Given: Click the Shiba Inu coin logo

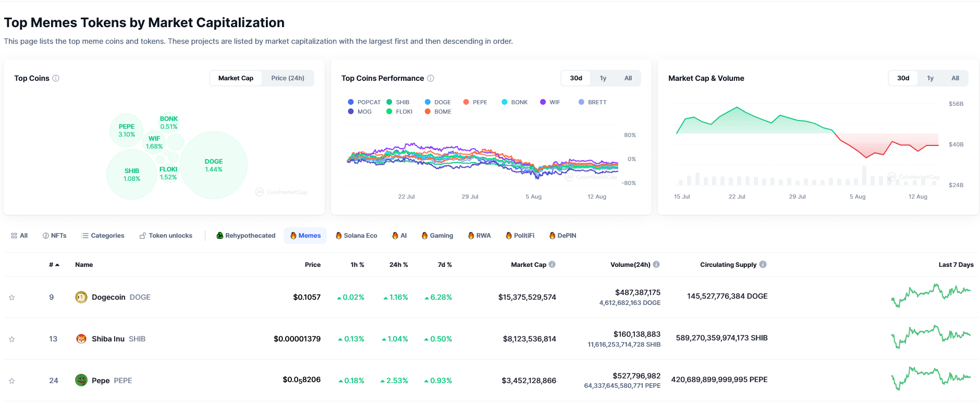Looking at the screenshot, I should [x=81, y=339].
